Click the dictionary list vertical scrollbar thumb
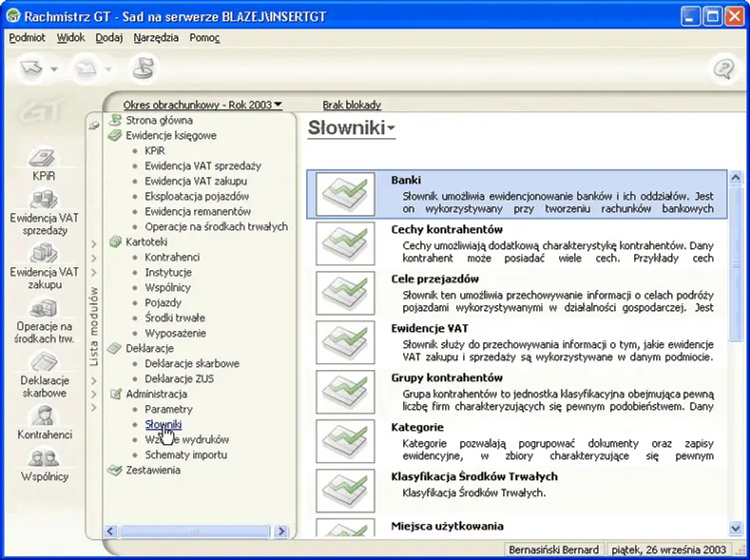The width and height of the screenshot is (750, 560). 736,263
